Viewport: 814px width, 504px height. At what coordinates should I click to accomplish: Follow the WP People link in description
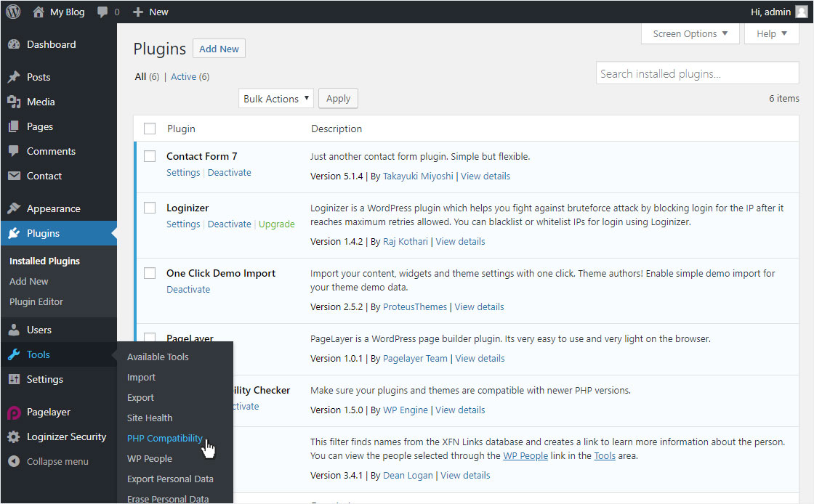coord(525,456)
